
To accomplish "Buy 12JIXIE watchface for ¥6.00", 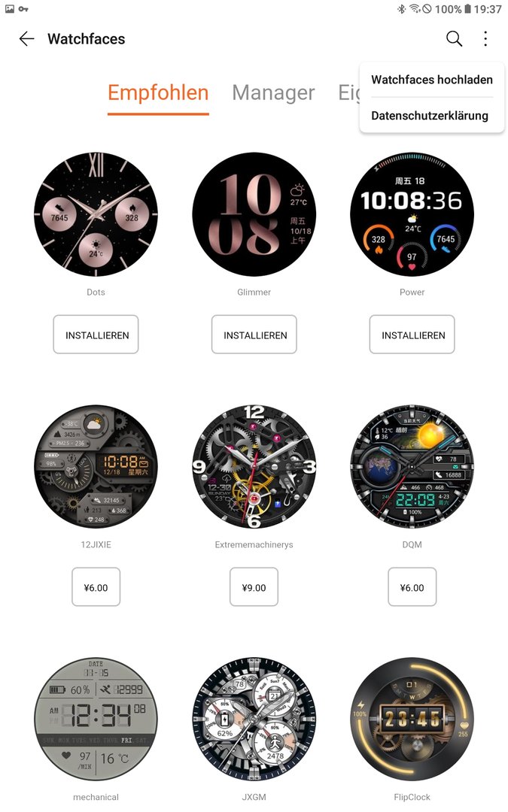I will click(x=96, y=586).
